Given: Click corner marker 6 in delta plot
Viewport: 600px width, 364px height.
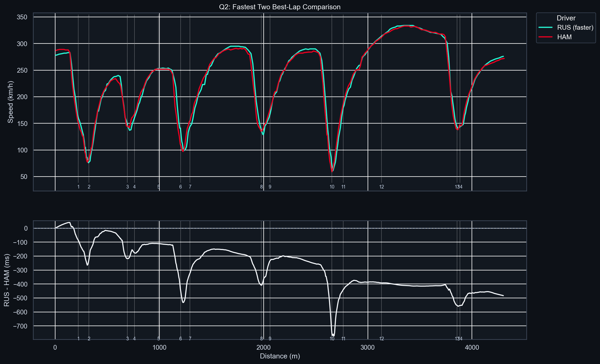Looking at the screenshot, I should point(181,339).
